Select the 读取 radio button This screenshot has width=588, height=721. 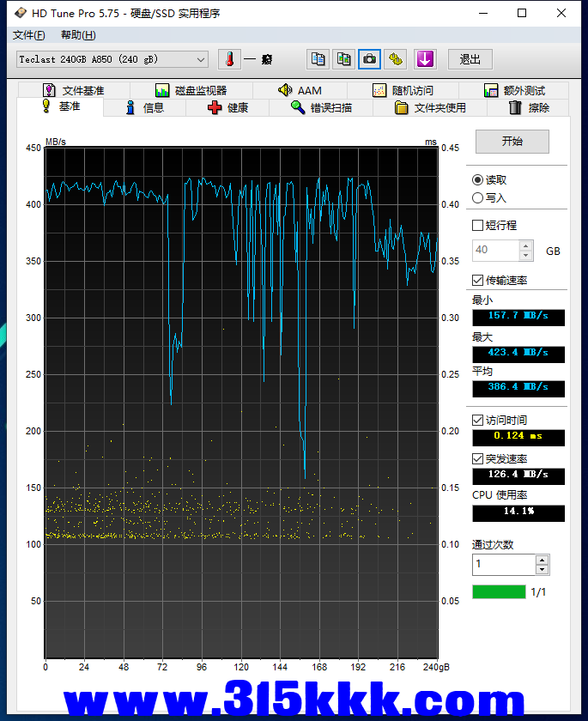(x=489, y=179)
